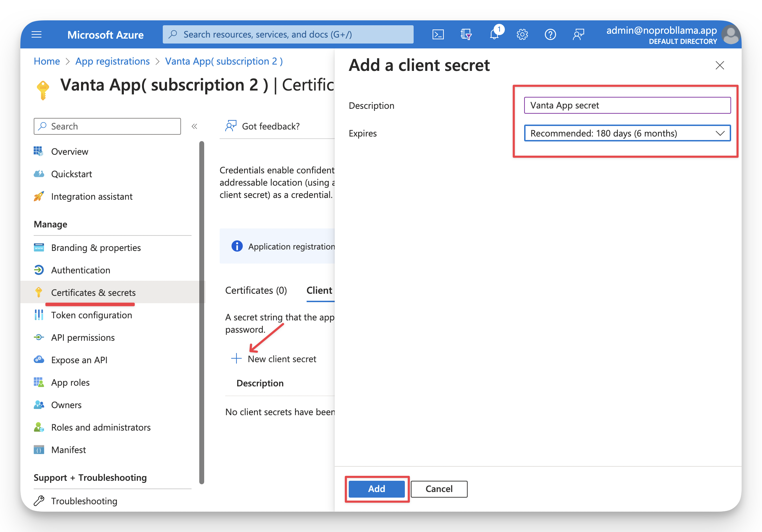Click the Quickstart cloud icon
The height and width of the screenshot is (532, 762).
pyautogui.click(x=39, y=174)
